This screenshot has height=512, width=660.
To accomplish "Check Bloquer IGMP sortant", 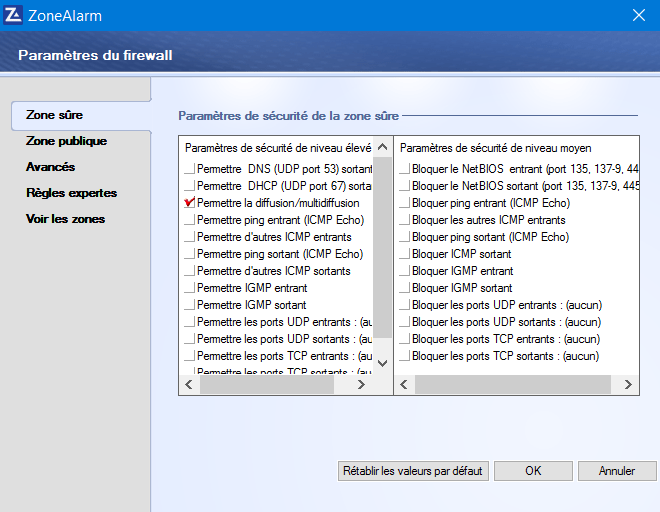I will 405,288.
